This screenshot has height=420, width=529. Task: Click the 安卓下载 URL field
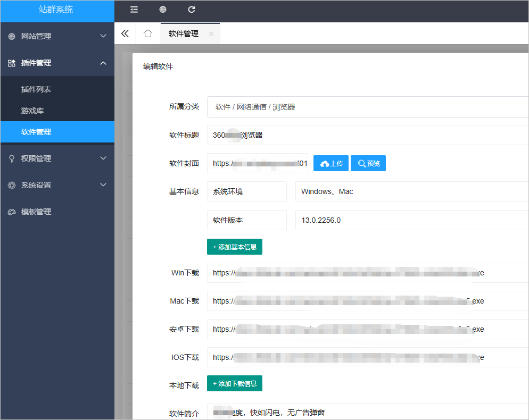368,329
